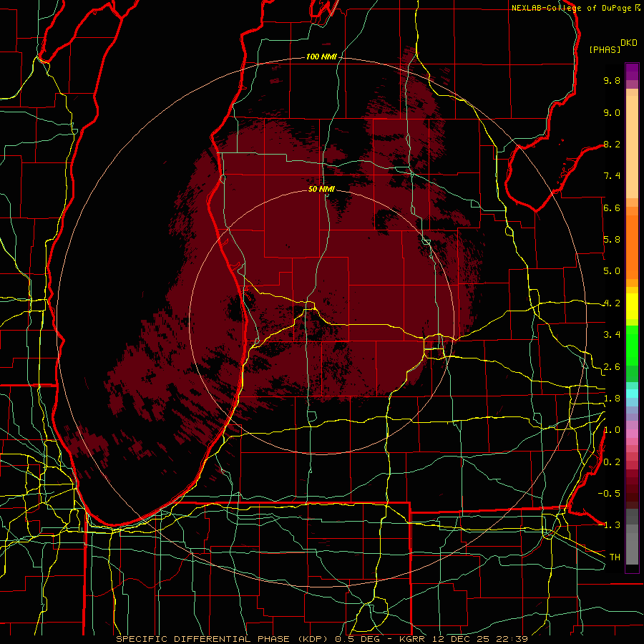The width and height of the screenshot is (644, 644).
Task: Click the 9.0 legend value
Action: 612,112
